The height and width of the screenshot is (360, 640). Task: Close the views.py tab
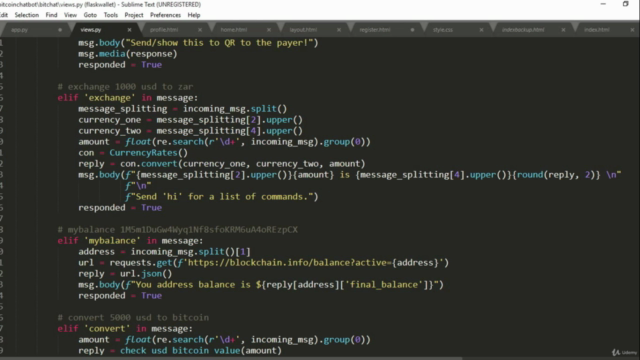point(129,30)
